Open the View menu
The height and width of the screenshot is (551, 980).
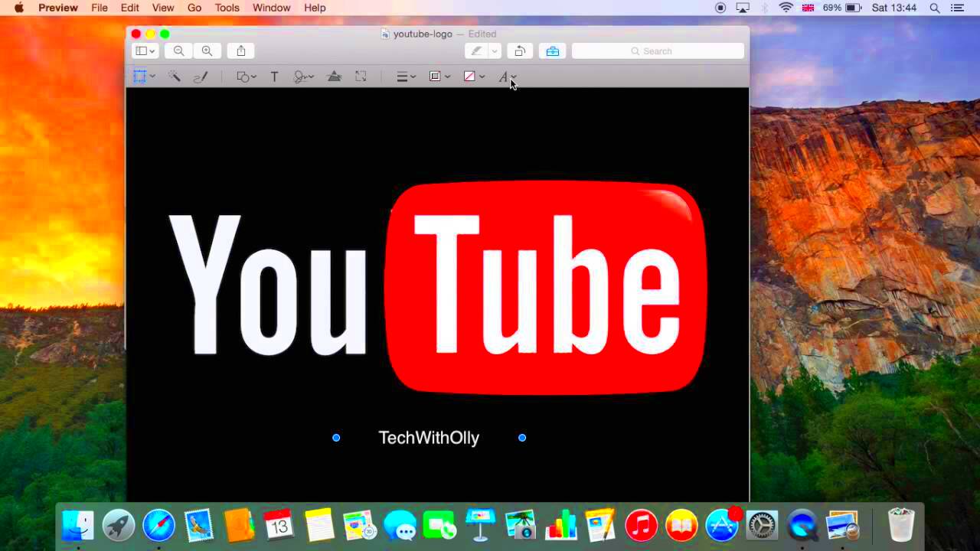pos(163,8)
